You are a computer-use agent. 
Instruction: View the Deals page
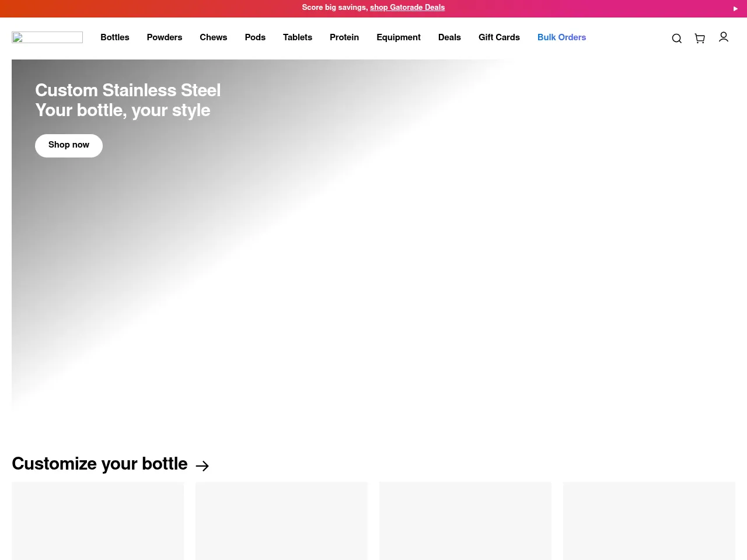pos(449,37)
